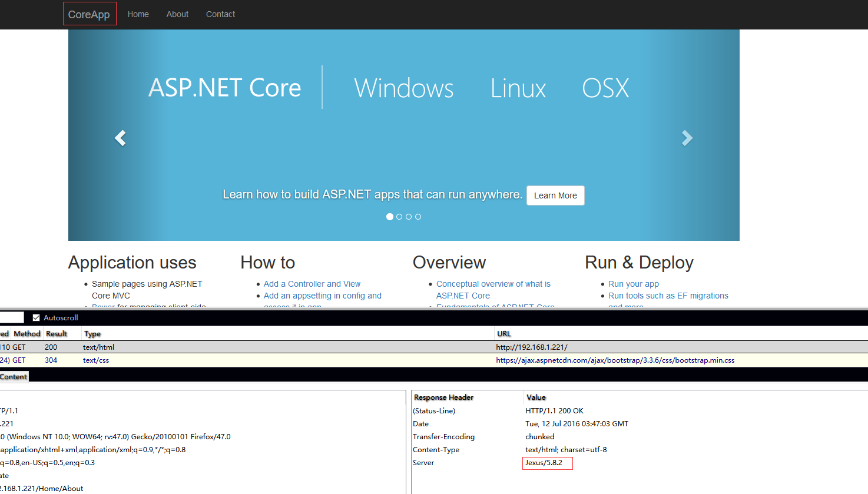
Task: Open the About nav item
Action: [x=177, y=14]
